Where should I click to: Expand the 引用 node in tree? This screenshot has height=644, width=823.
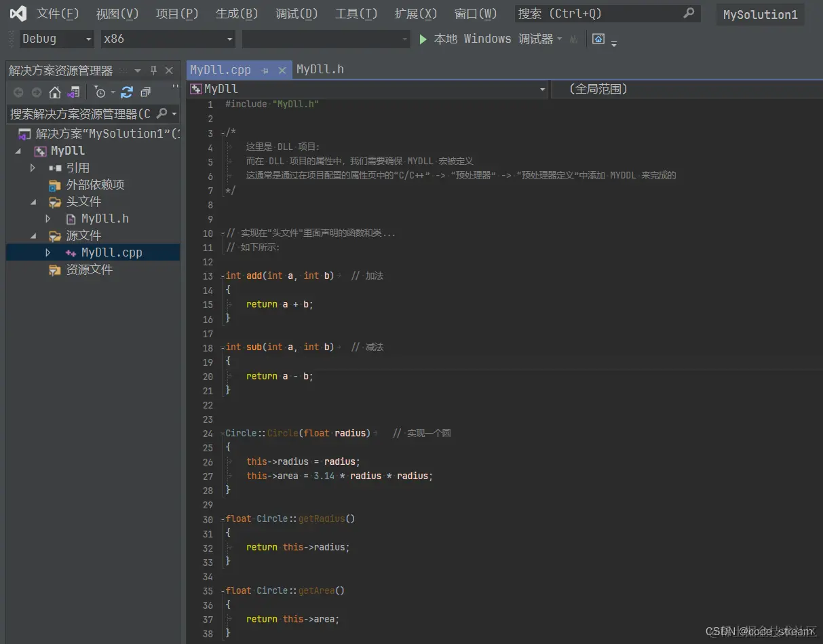[33, 168]
